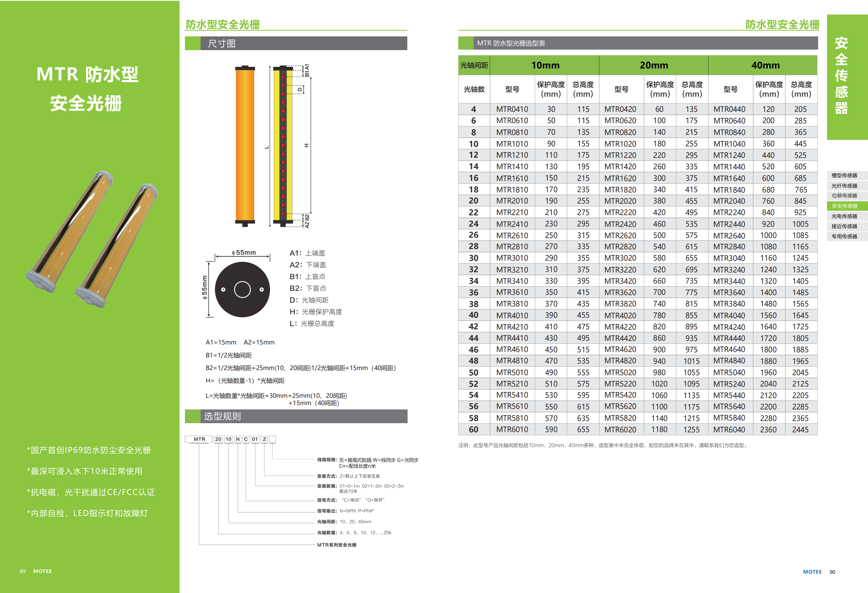The width and height of the screenshot is (868, 593).
Task: Click model cell MTR0410
Action: (512, 109)
